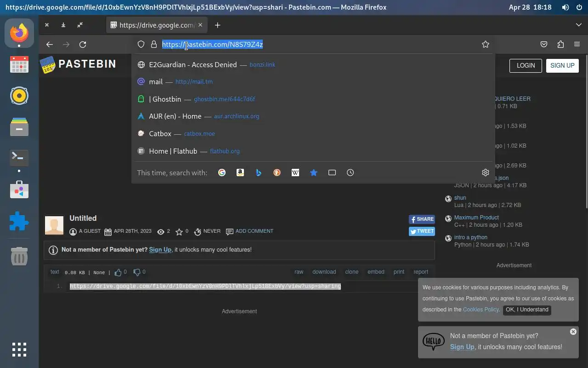Switch to the drive.google.com tab

[x=156, y=25]
